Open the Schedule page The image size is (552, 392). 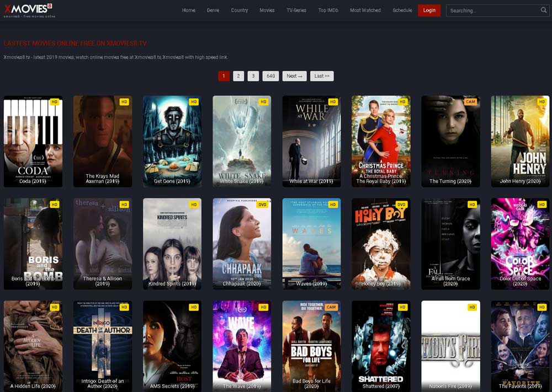pos(402,10)
